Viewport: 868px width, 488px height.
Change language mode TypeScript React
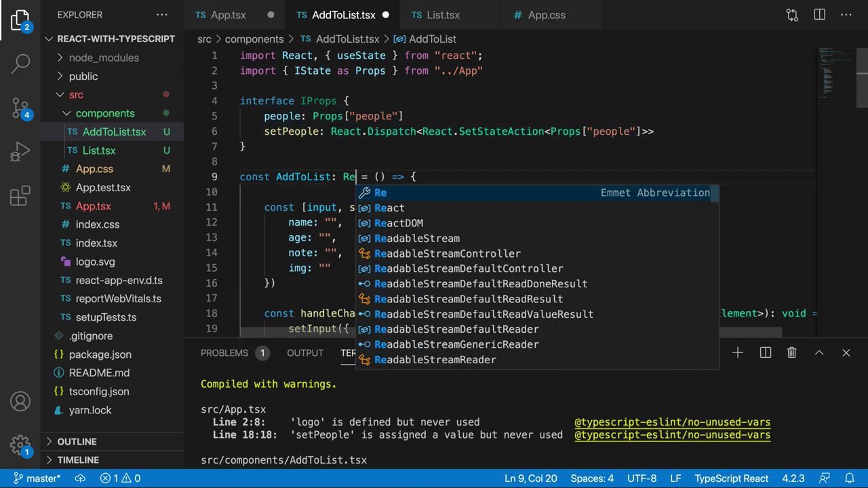[x=732, y=479]
